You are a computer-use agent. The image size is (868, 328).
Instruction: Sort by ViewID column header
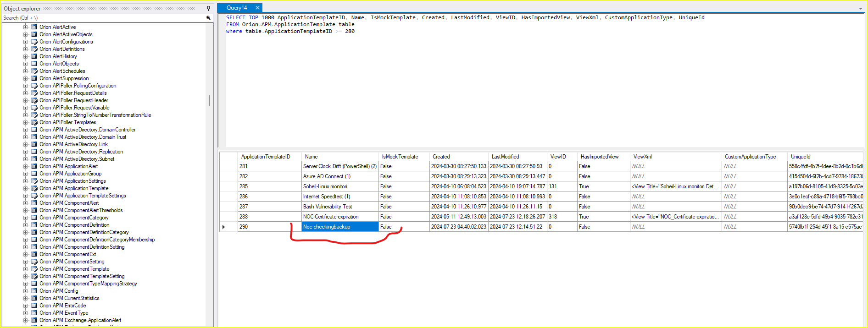(562, 157)
